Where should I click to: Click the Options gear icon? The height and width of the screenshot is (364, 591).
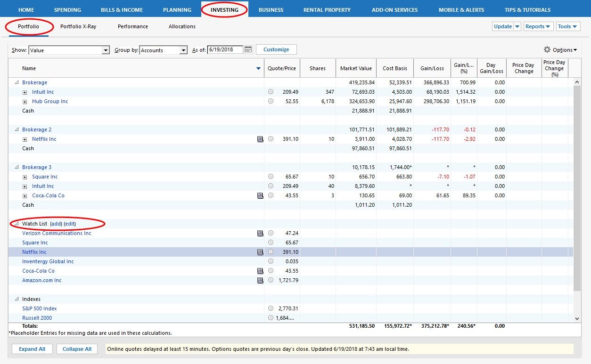pyautogui.click(x=547, y=50)
